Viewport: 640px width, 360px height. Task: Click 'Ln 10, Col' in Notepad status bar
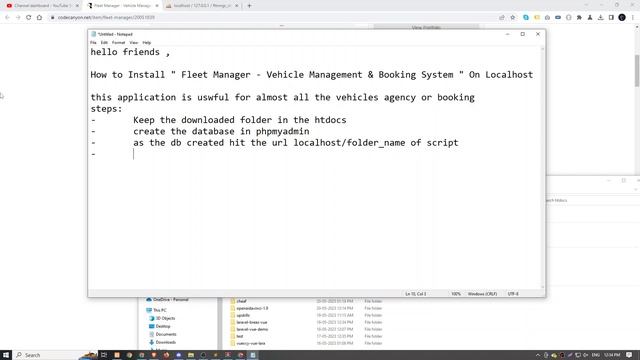pos(416,294)
